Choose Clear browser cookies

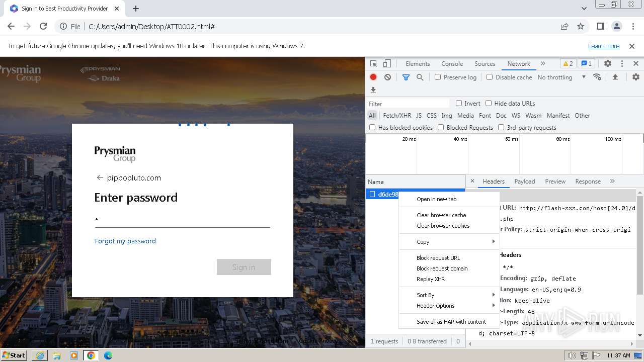(x=449, y=226)
